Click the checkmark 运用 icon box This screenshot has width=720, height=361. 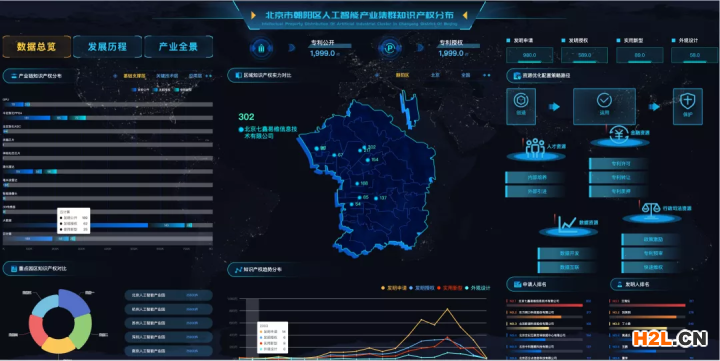coord(604,107)
